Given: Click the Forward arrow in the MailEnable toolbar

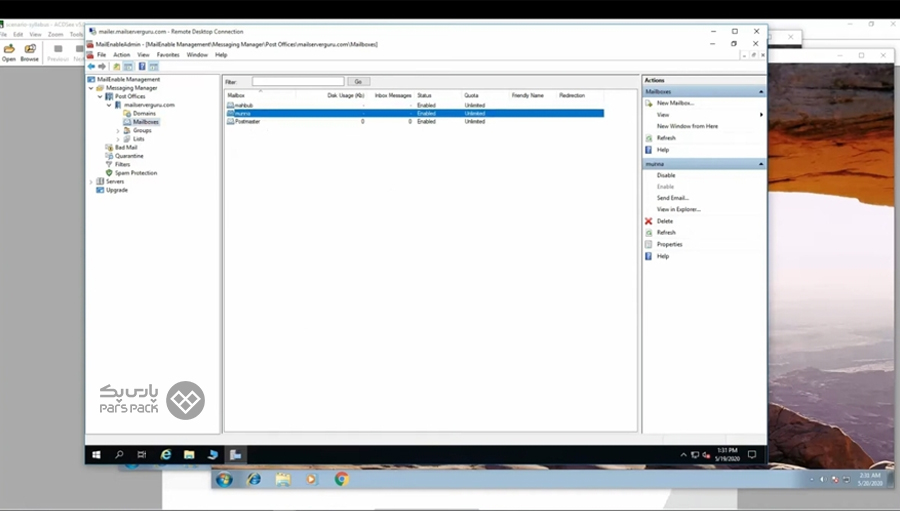Looking at the screenshot, I should pyautogui.click(x=102, y=67).
